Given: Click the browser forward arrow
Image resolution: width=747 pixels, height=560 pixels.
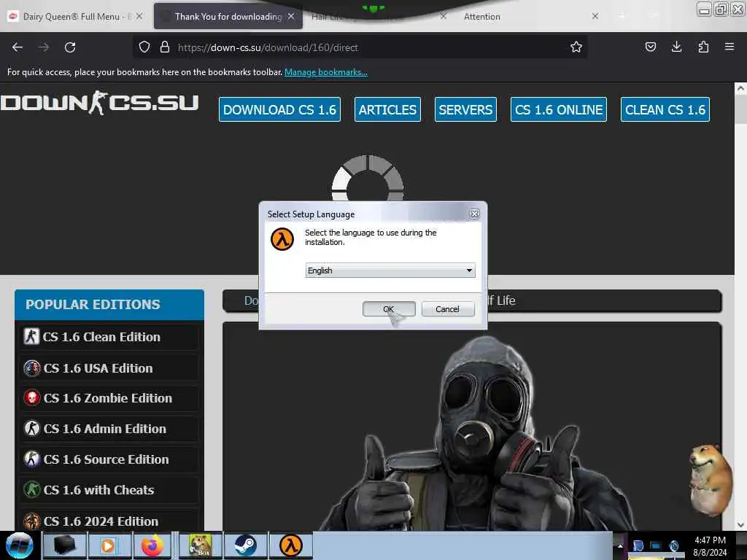Looking at the screenshot, I should click(43, 47).
